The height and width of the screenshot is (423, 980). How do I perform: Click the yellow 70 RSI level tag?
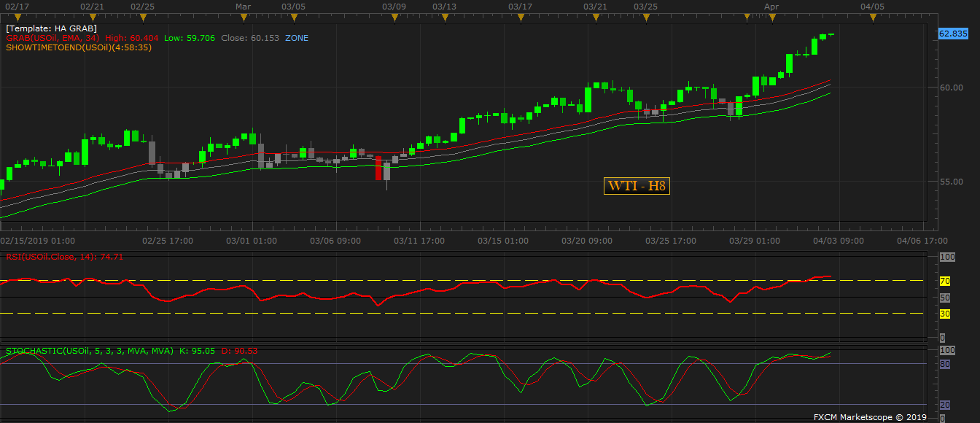(944, 281)
